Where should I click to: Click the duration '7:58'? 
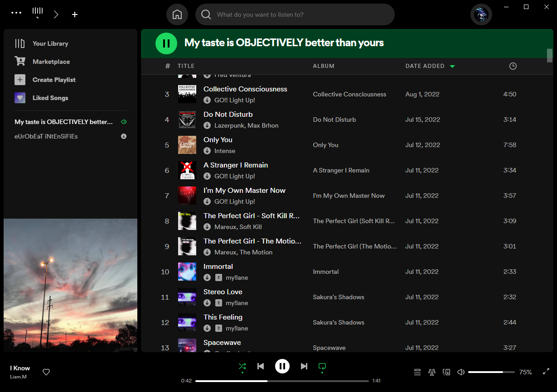click(510, 145)
